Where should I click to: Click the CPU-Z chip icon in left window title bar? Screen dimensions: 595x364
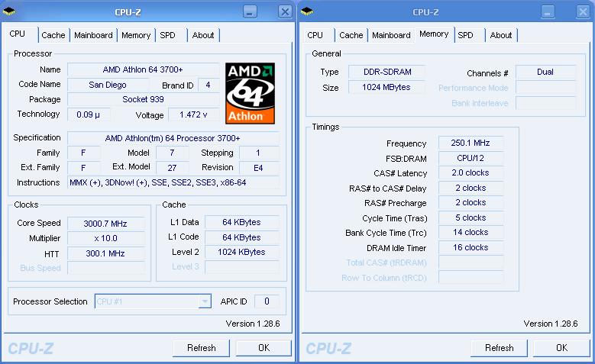8,11
